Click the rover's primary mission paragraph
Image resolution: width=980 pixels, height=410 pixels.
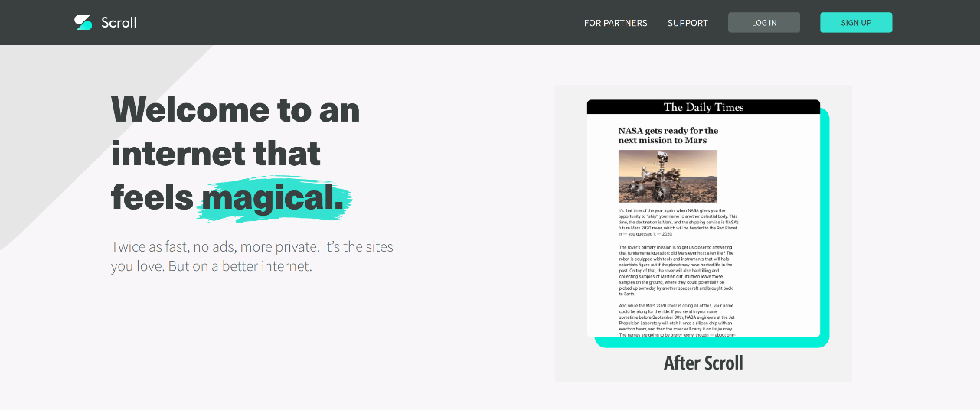(676, 270)
